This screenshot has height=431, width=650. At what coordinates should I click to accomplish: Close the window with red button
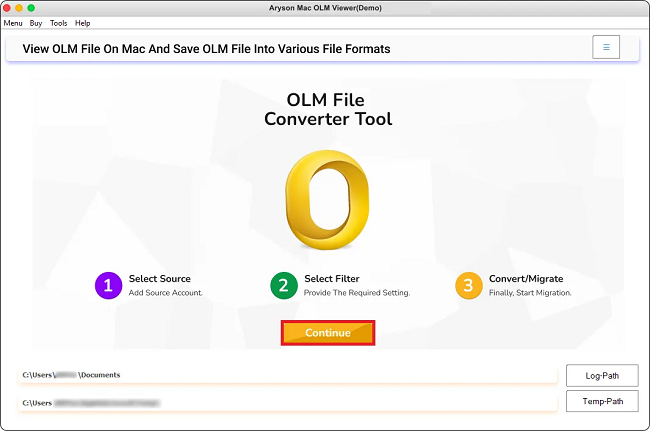pyautogui.click(x=7, y=8)
